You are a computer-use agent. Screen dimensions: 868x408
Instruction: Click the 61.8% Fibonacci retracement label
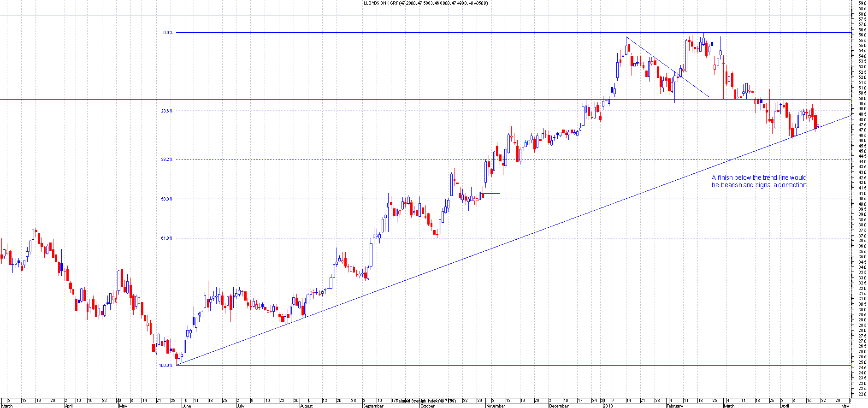point(166,238)
